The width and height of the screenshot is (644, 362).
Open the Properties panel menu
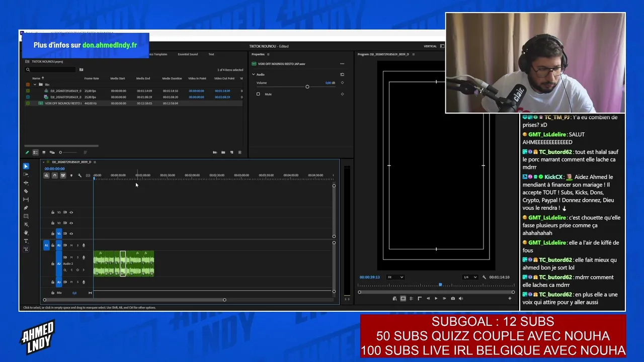(x=268, y=54)
